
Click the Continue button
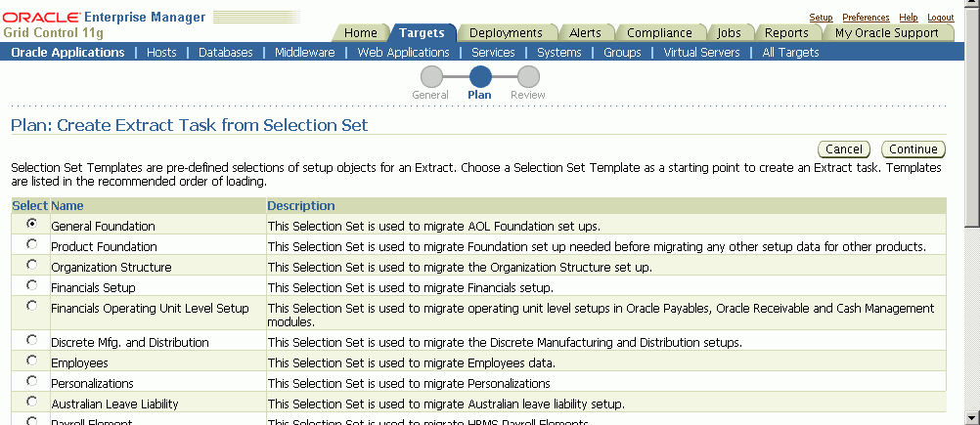coord(913,149)
